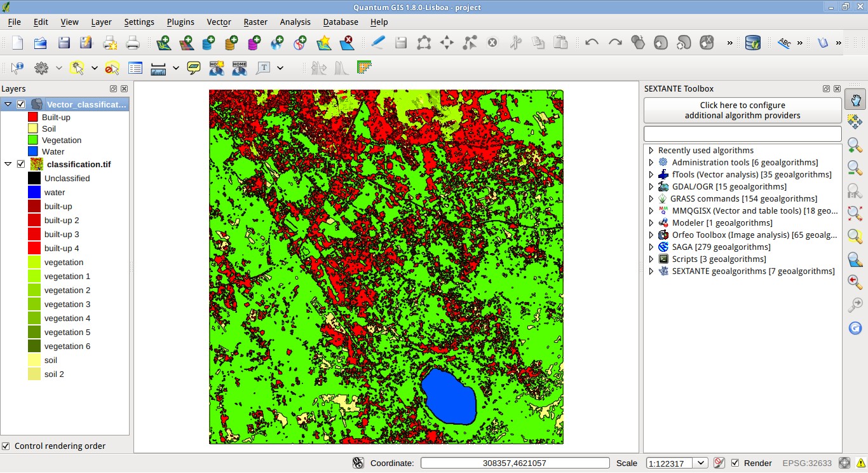Image resolution: width=868 pixels, height=473 pixels.
Task: Open a project with the folder icon
Action: tap(40, 43)
